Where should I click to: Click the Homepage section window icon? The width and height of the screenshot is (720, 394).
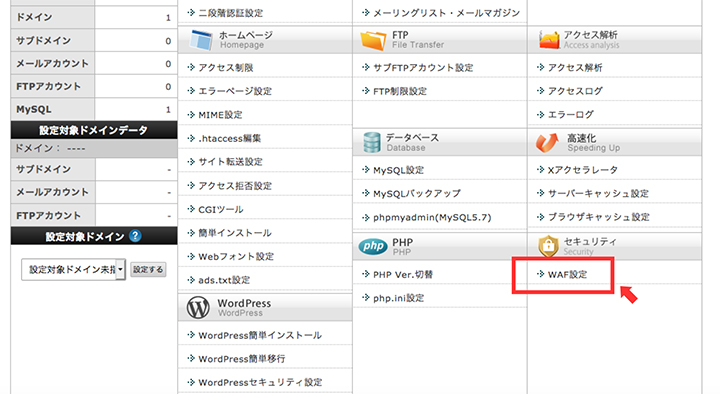coord(202,40)
